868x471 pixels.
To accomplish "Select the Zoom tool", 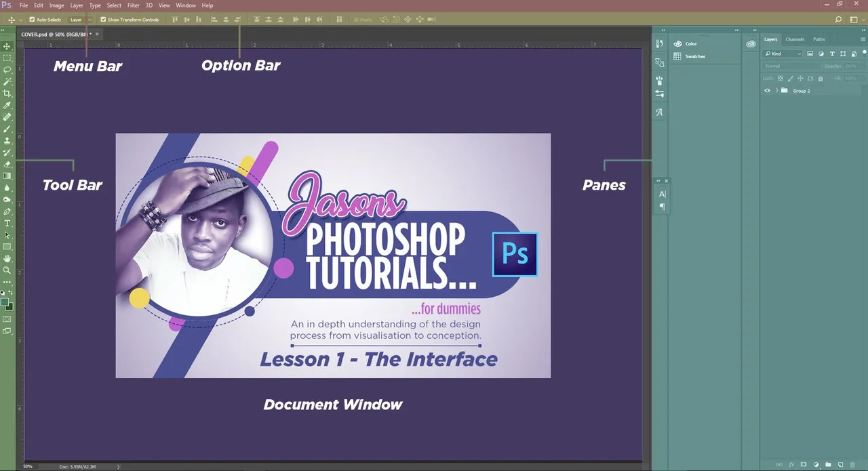I will [x=7, y=270].
